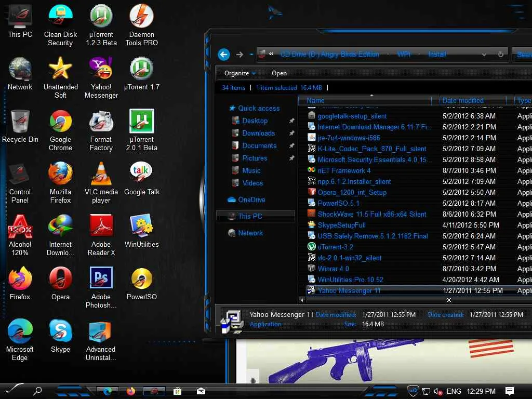The image size is (532, 399).
Task: Open µTorrent 1.7 desktop shortcut
Action: (141, 74)
